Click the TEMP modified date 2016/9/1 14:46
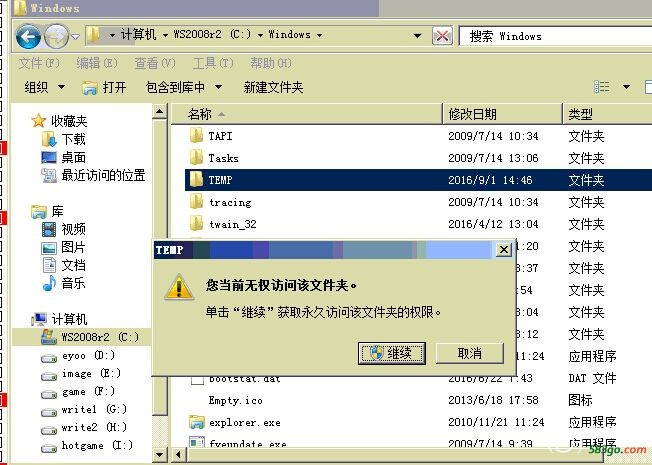 point(490,180)
